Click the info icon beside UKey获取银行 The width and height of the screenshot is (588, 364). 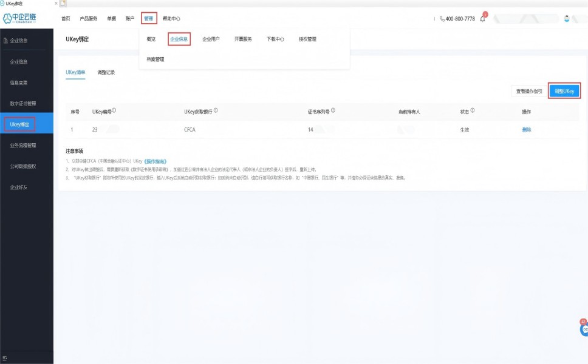(x=216, y=111)
